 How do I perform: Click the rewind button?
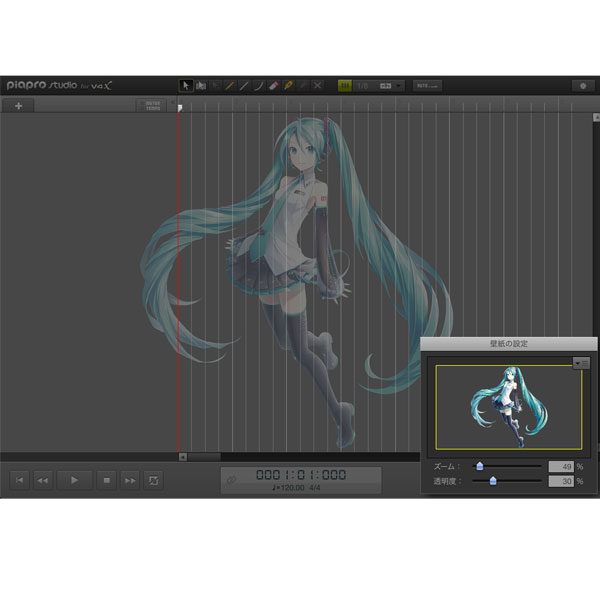43,480
